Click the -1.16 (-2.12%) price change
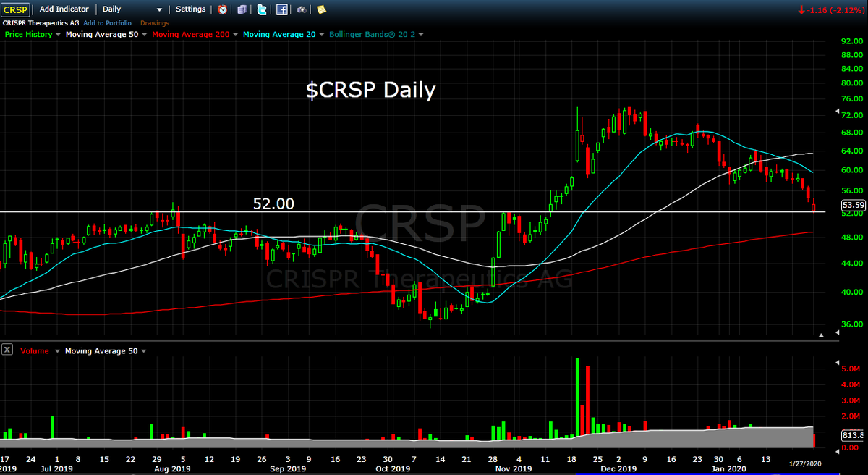The width and height of the screenshot is (868, 475). point(830,9)
